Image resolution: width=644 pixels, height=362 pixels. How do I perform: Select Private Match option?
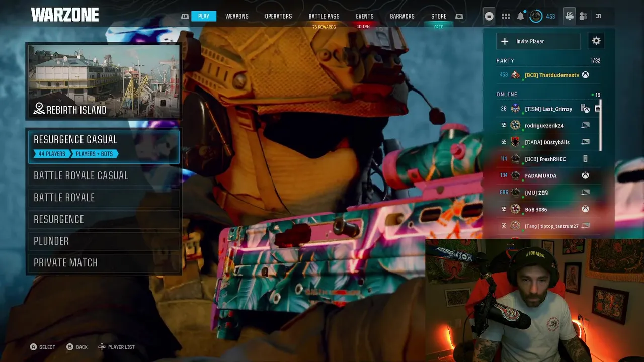coord(104,262)
